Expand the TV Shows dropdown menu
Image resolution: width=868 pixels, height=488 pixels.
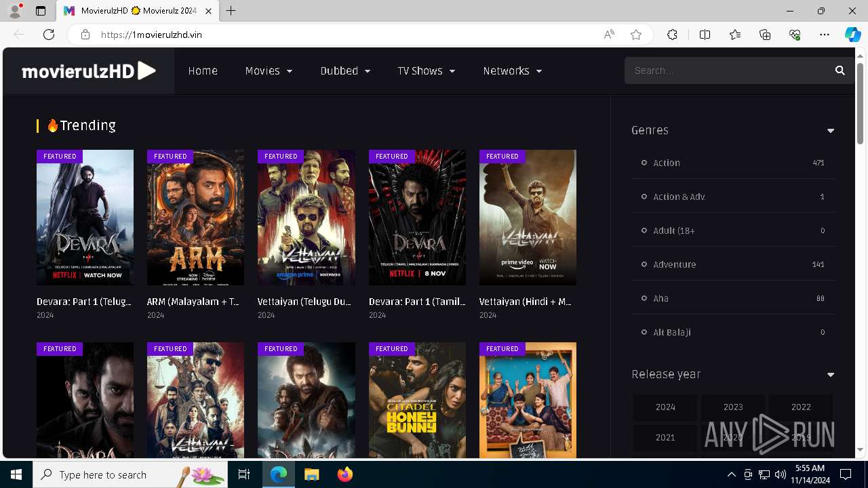tap(426, 70)
